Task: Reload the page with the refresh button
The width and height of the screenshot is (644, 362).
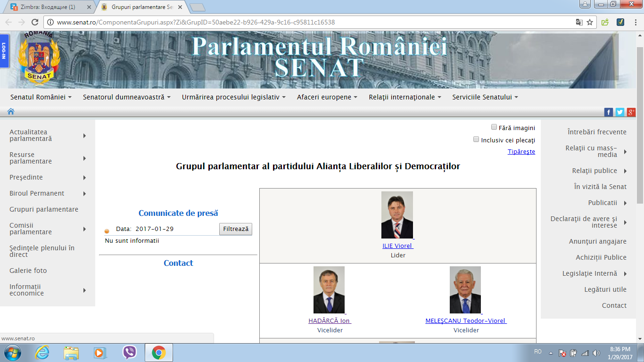Action: tap(34, 22)
